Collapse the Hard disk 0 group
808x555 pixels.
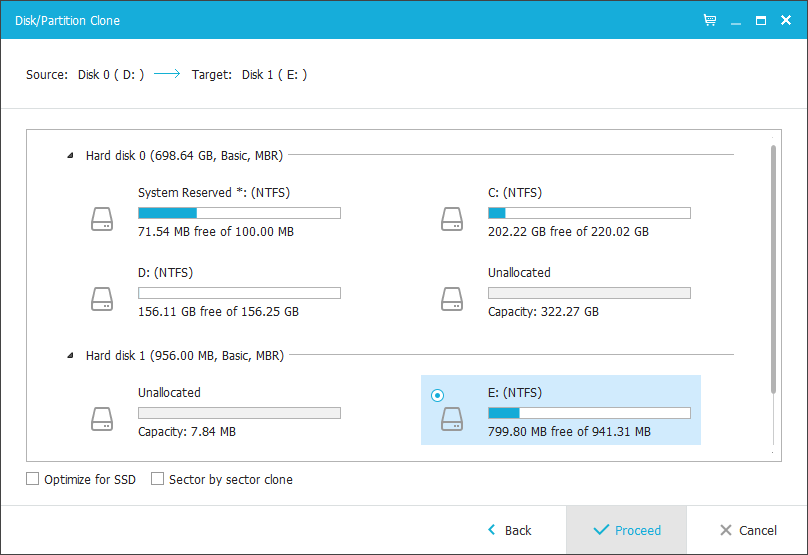click(x=71, y=155)
